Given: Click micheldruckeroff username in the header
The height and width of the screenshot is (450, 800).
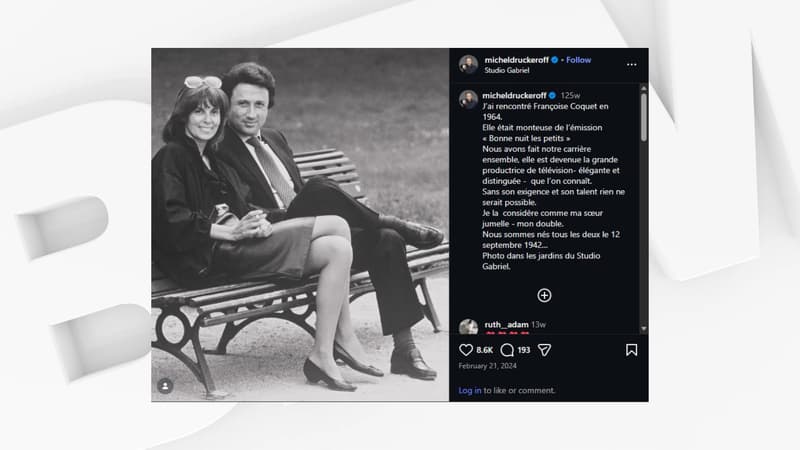Looking at the screenshot, I should [x=516, y=60].
